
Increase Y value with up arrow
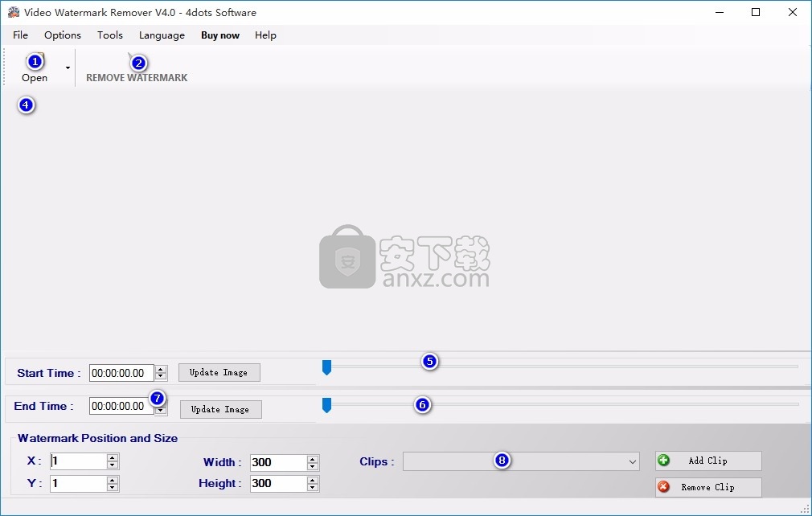(113, 481)
